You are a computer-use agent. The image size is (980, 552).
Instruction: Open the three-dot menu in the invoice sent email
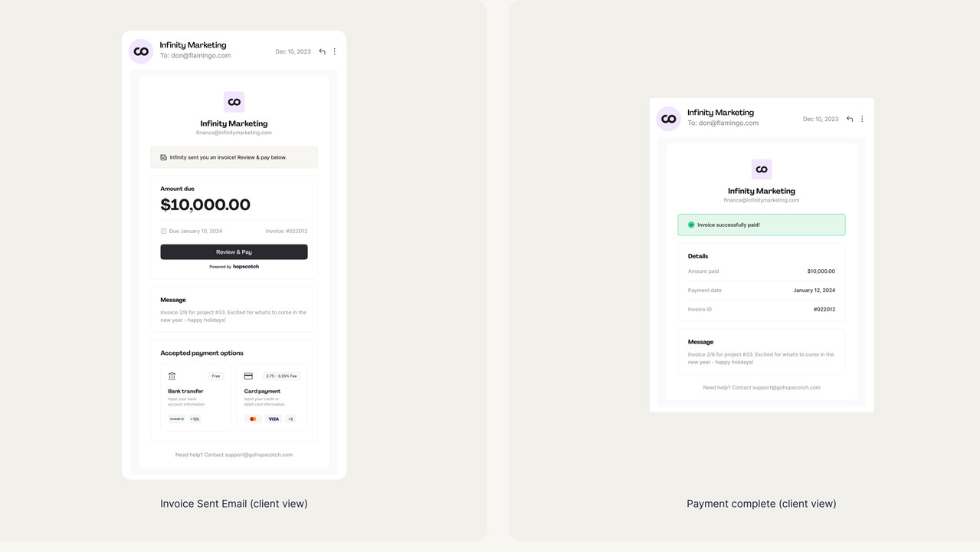334,51
